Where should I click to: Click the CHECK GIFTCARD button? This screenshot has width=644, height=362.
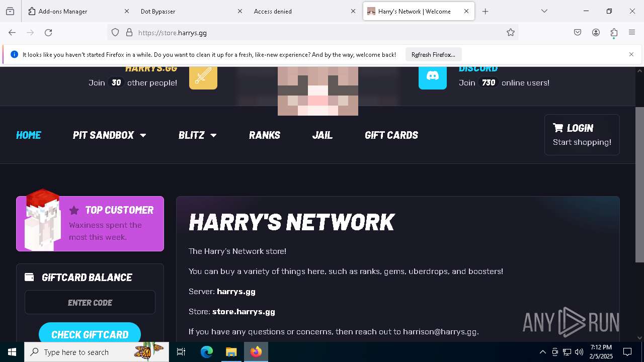click(90, 332)
